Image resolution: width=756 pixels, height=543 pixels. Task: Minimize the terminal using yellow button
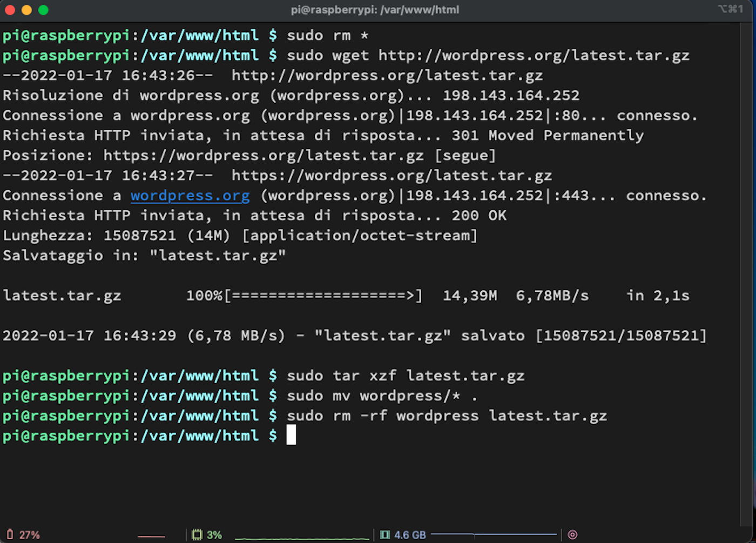(26, 10)
